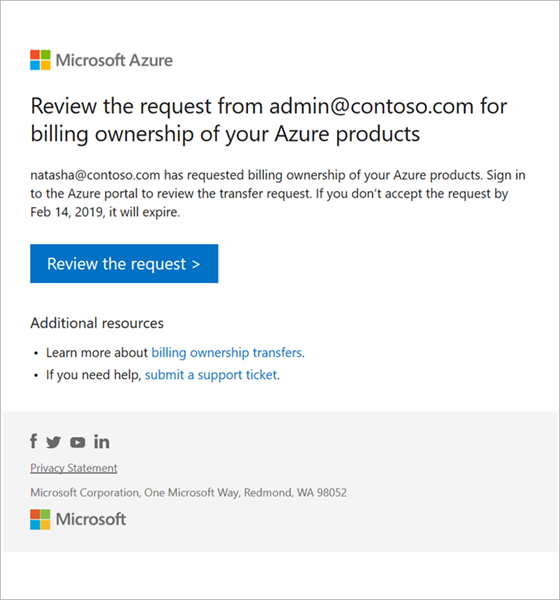Click the Microsoft Corporation address line

[x=188, y=492]
